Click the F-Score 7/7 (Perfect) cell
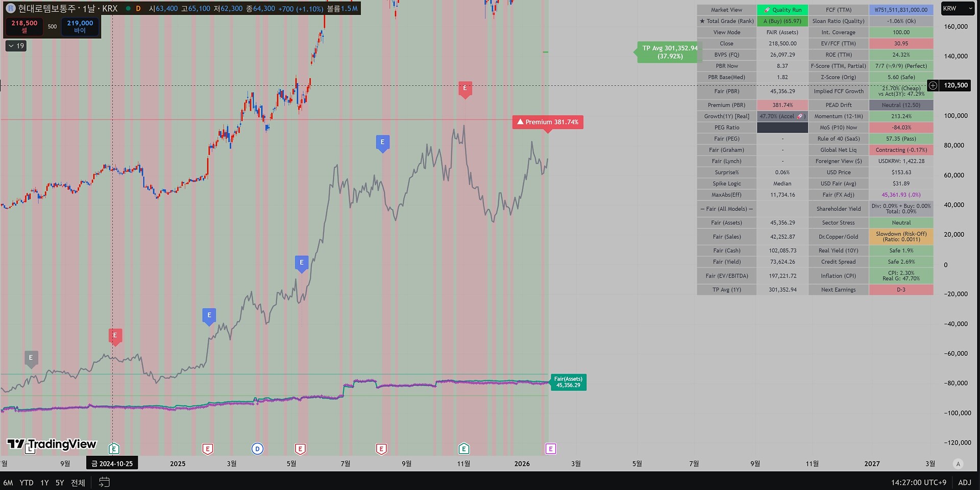 (x=901, y=66)
